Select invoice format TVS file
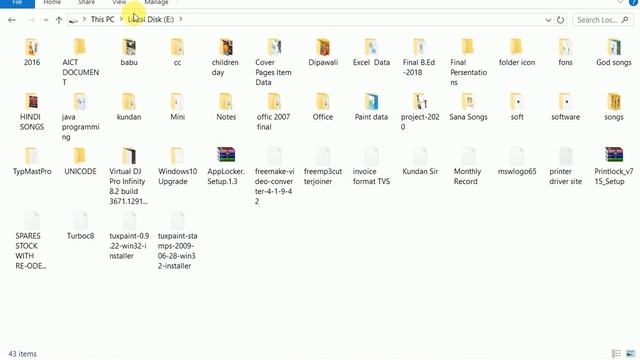Viewport: 640px width, 360px height. [x=371, y=167]
